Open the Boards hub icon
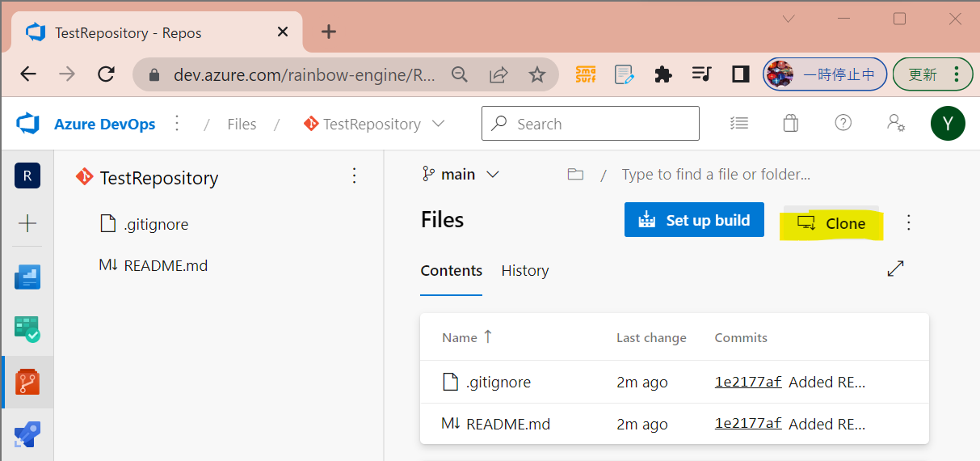This screenshot has height=461, width=980. click(x=27, y=328)
